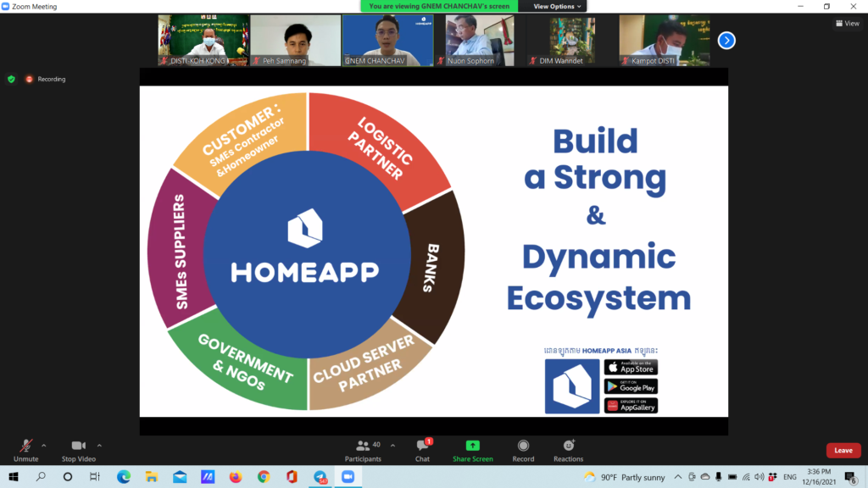
Task: Stop the video camera
Action: 78,449
